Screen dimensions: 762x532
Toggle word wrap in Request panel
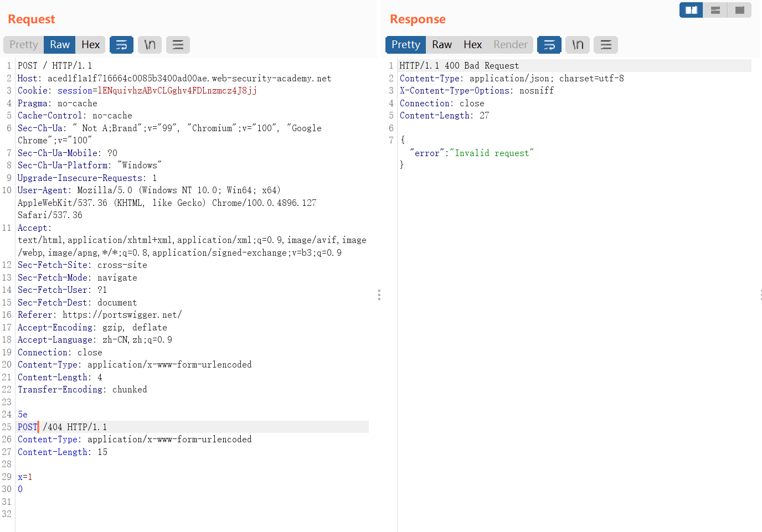[121, 45]
